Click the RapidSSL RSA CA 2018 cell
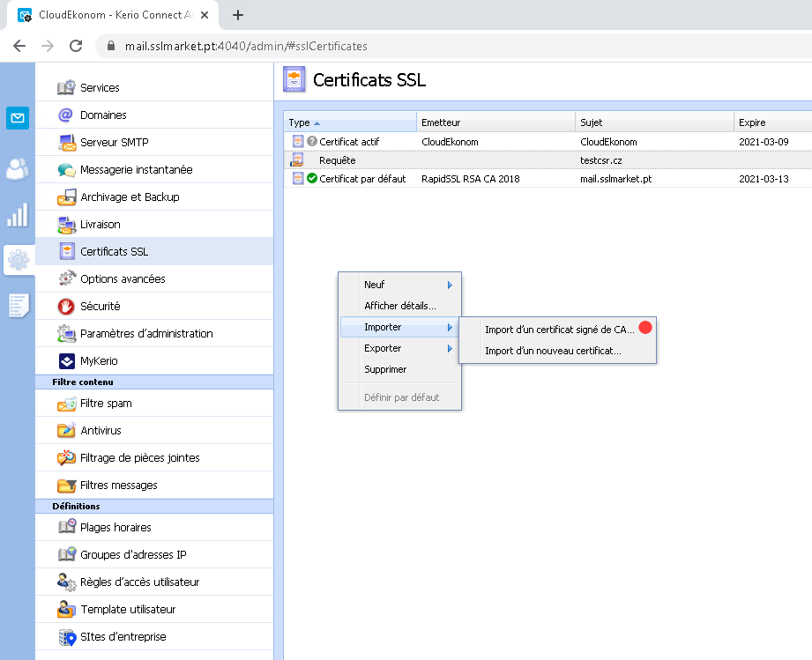Viewport: 812px width, 660px height. 471,179
